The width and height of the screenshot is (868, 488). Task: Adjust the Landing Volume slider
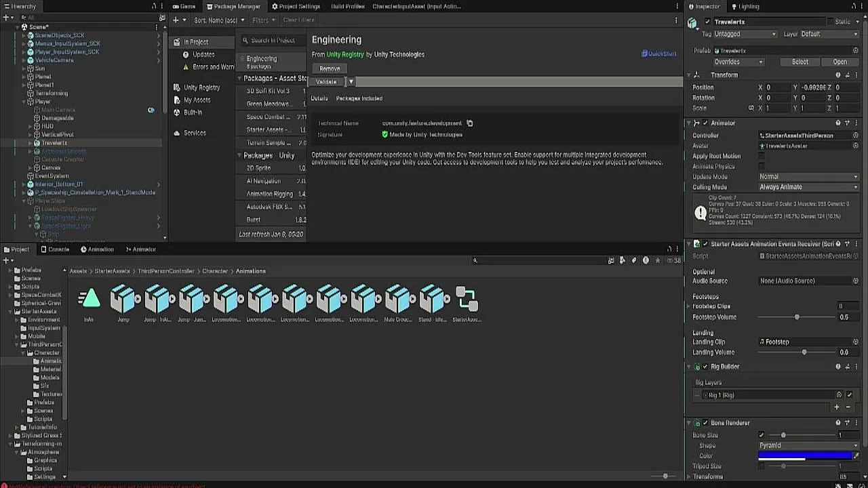804,352
